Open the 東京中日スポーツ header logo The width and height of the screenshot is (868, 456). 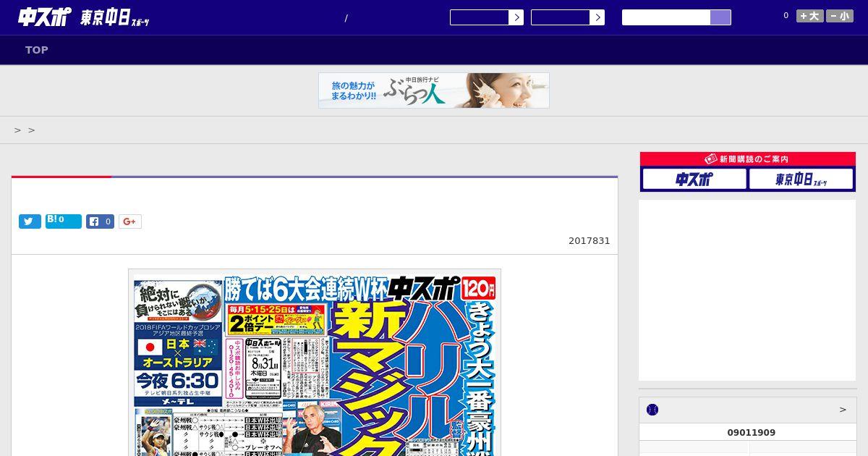115,18
